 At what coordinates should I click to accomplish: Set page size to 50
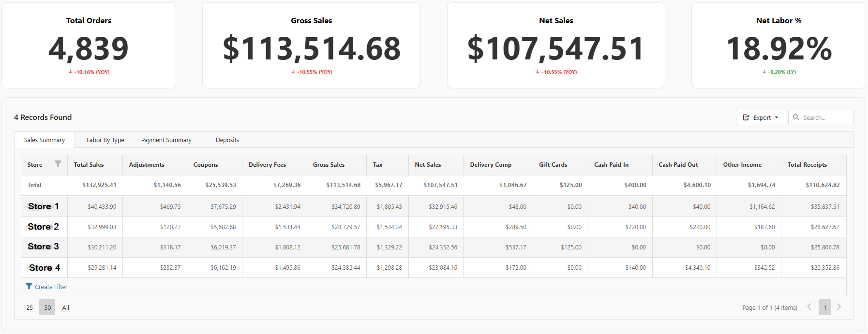point(47,307)
